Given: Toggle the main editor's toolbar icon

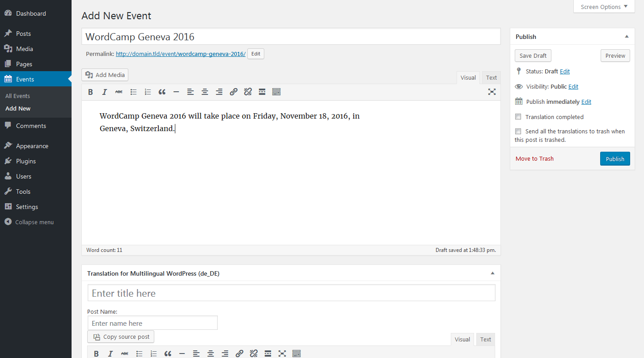Looking at the screenshot, I should [276, 92].
